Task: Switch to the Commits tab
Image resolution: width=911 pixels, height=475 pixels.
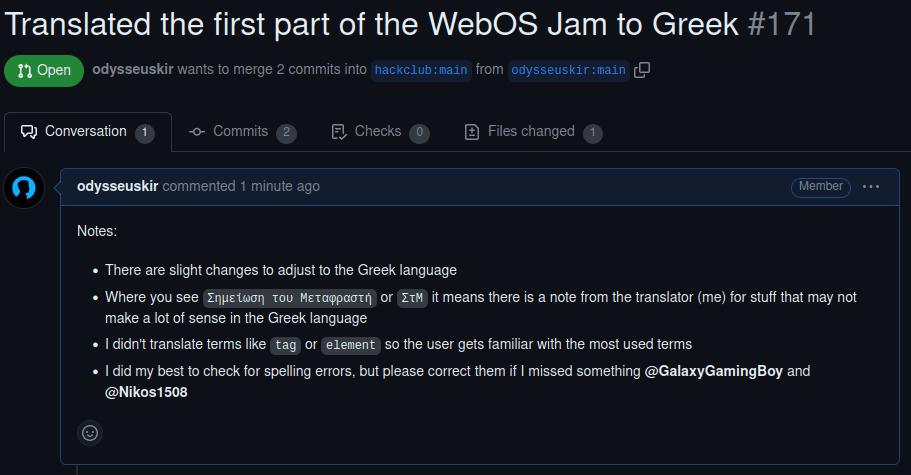Action: 240,132
